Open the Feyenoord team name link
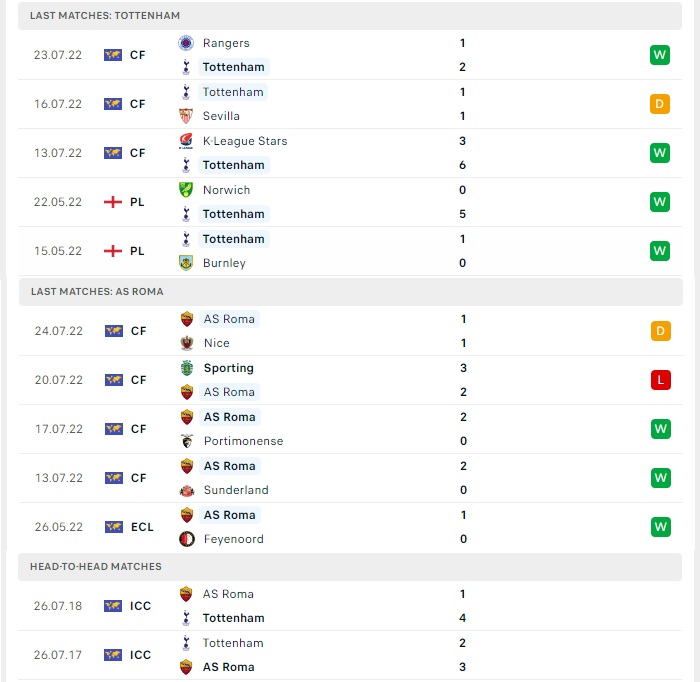This screenshot has width=700, height=682. [x=233, y=539]
